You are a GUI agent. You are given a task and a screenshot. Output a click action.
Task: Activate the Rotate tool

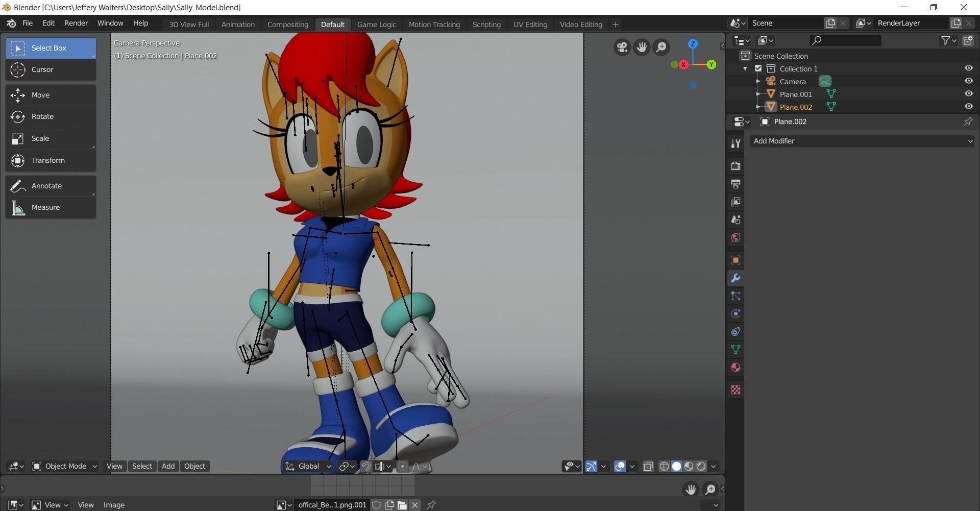[51, 116]
